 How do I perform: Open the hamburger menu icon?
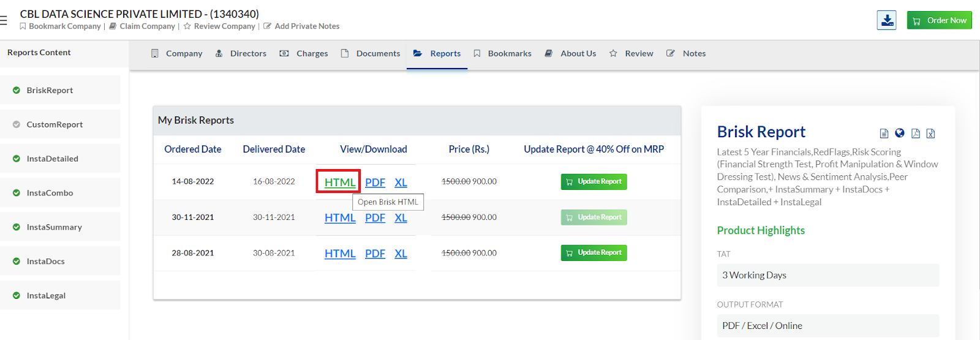3,20
